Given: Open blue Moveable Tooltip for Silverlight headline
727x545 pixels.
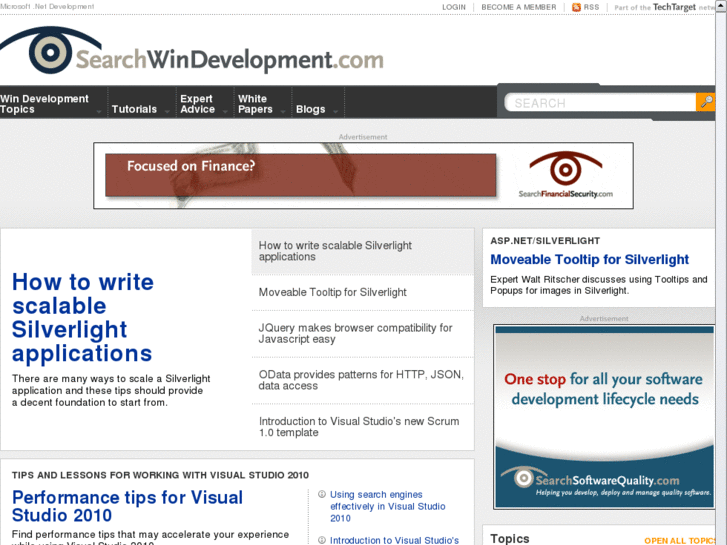Looking at the screenshot, I should point(589,259).
